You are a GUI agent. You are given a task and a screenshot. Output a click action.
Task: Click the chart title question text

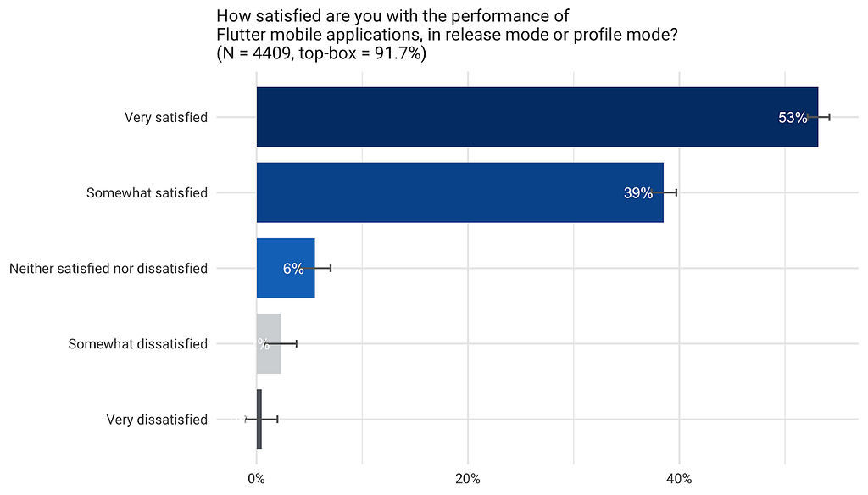pyautogui.click(x=448, y=25)
